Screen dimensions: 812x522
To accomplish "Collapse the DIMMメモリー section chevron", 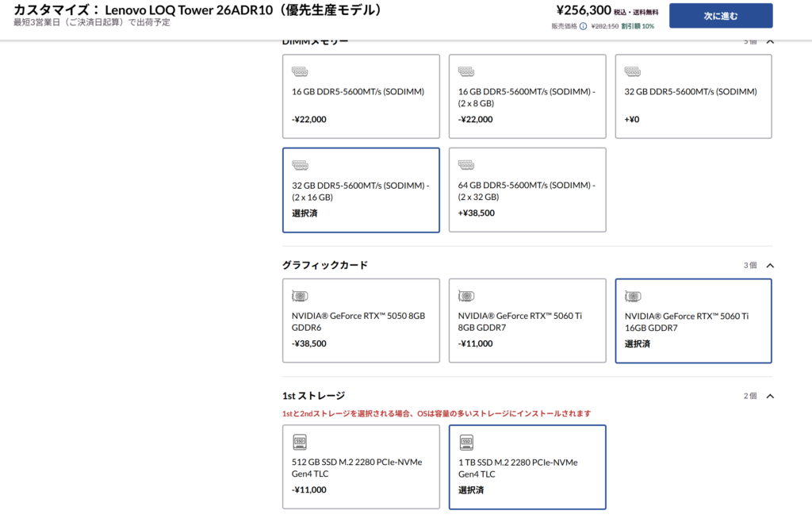I will 769,41.
